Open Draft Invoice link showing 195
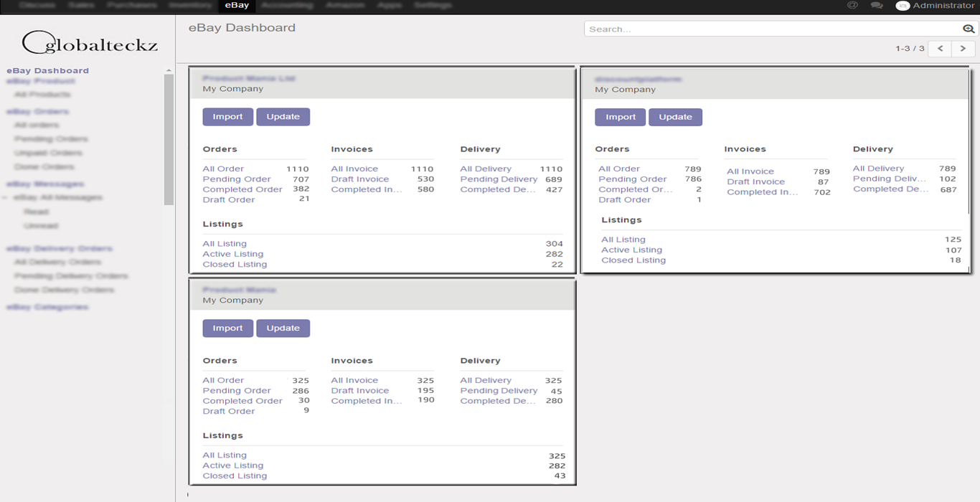Screen dimensions: 980x502 pos(360,391)
